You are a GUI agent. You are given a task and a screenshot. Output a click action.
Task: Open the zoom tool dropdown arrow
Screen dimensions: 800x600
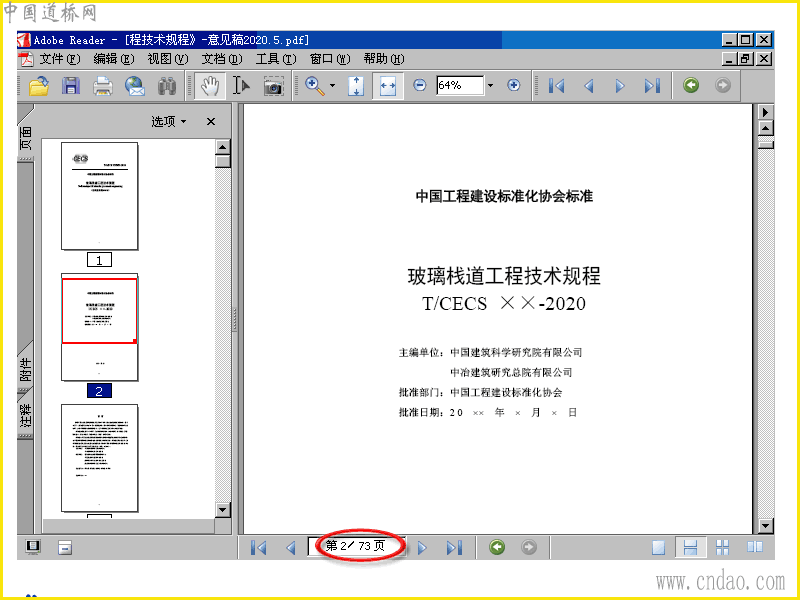coord(333,86)
